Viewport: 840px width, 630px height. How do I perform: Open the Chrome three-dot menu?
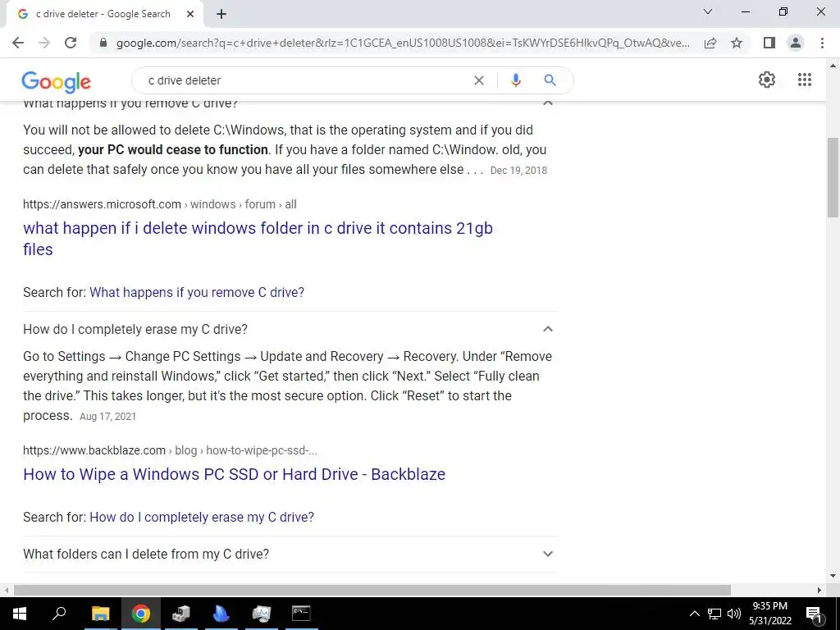tap(822, 43)
